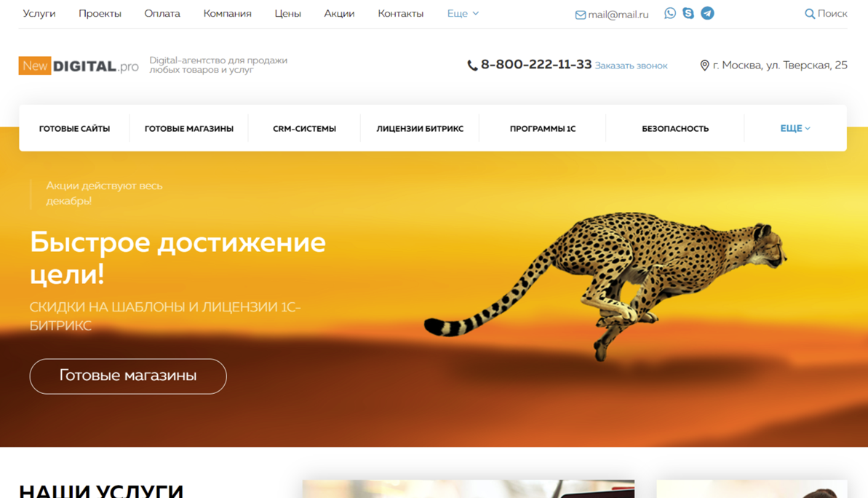Image resolution: width=868 pixels, height=498 pixels.
Task: Click the mail envelope icon
Action: [580, 15]
